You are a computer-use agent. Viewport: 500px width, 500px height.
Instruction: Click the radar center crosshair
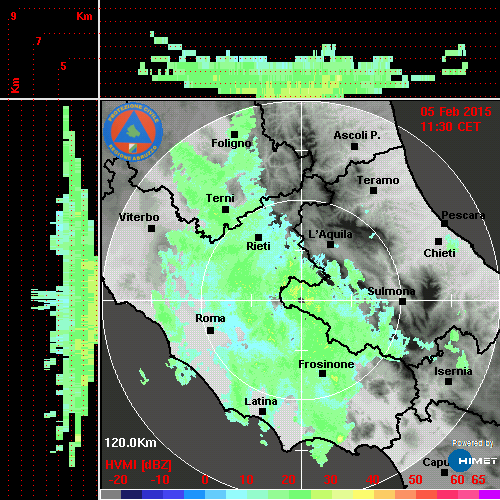(302, 301)
